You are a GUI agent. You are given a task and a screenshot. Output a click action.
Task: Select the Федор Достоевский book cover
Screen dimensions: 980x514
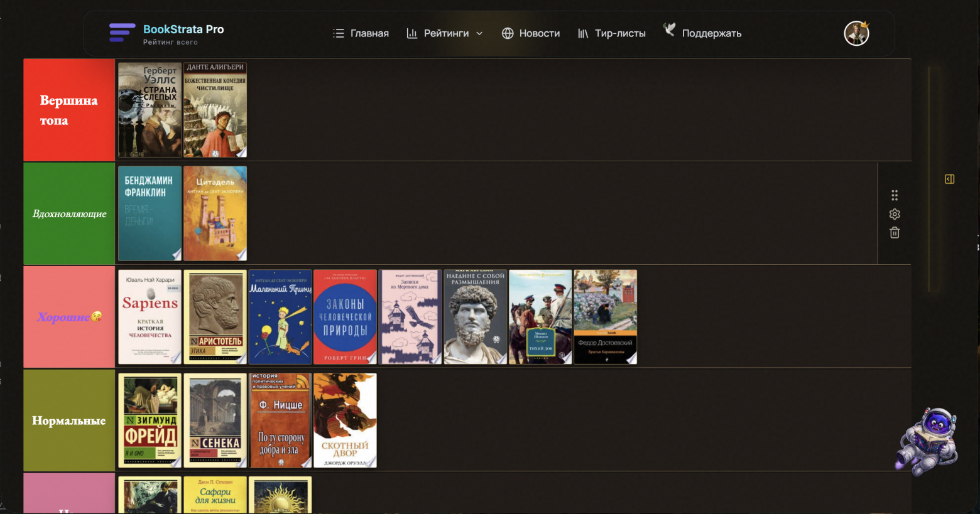point(606,317)
